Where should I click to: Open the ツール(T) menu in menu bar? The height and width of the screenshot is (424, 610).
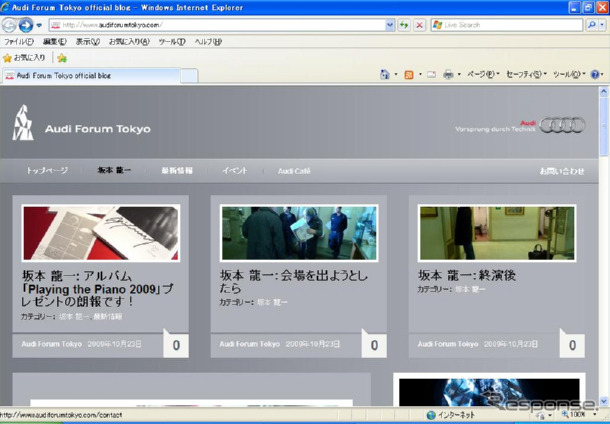pyautogui.click(x=172, y=42)
